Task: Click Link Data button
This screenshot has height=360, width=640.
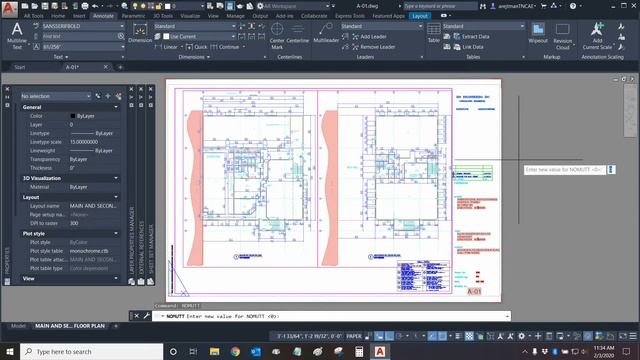Action: tap(468, 47)
